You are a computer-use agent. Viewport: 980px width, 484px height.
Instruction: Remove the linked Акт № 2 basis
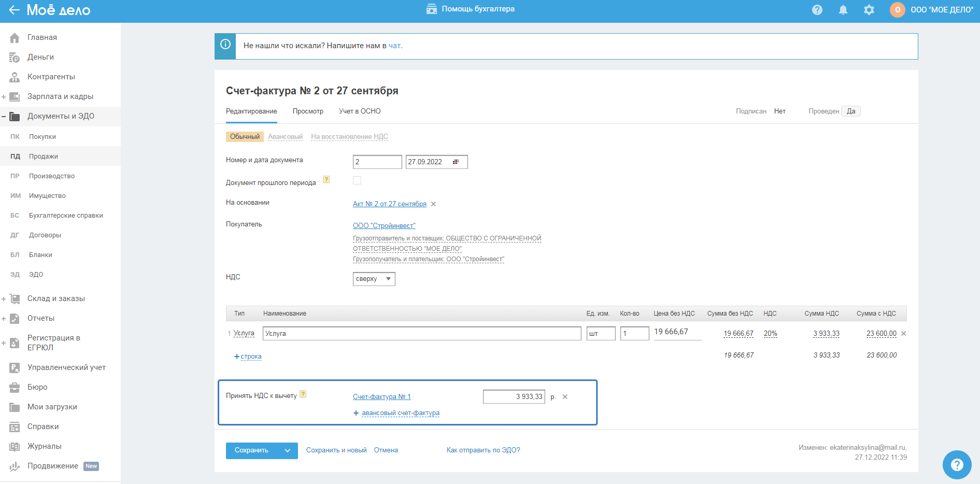coord(434,204)
